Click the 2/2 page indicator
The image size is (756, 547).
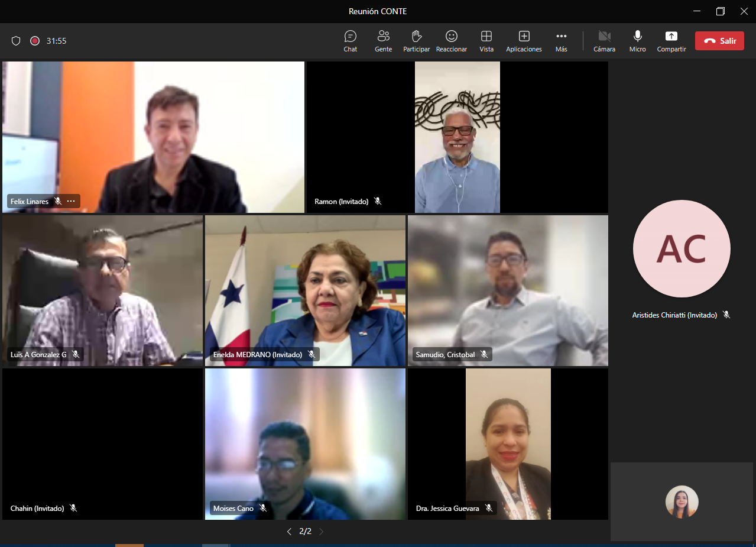[x=305, y=532]
